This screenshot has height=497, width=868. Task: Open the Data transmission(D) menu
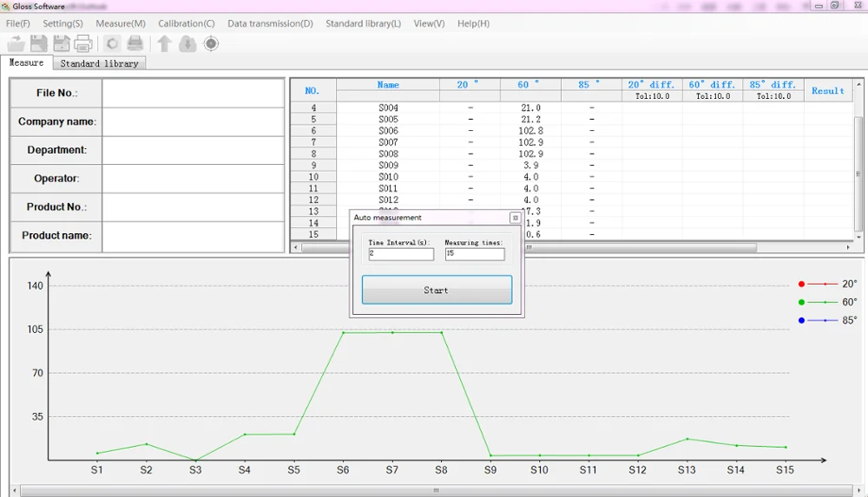[x=270, y=23]
